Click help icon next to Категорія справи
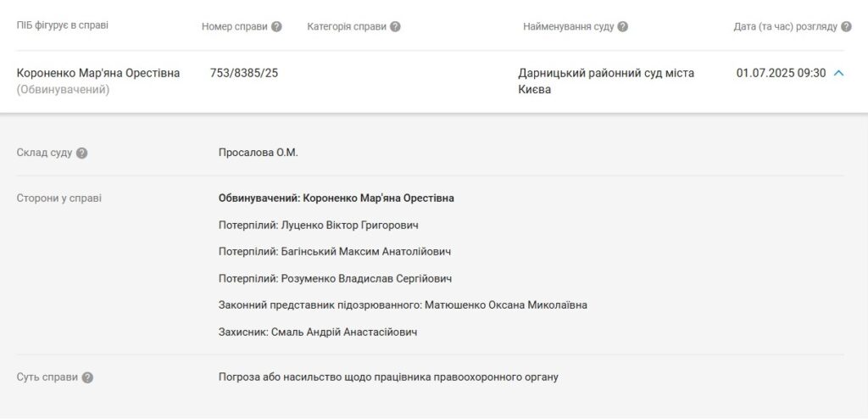The height and width of the screenshot is (419, 868). pos(395,26)
